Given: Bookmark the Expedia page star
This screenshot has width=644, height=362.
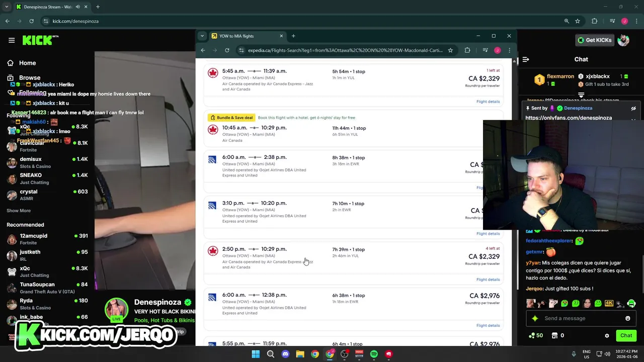Looking at the screenshot, I should pos(450,50).
